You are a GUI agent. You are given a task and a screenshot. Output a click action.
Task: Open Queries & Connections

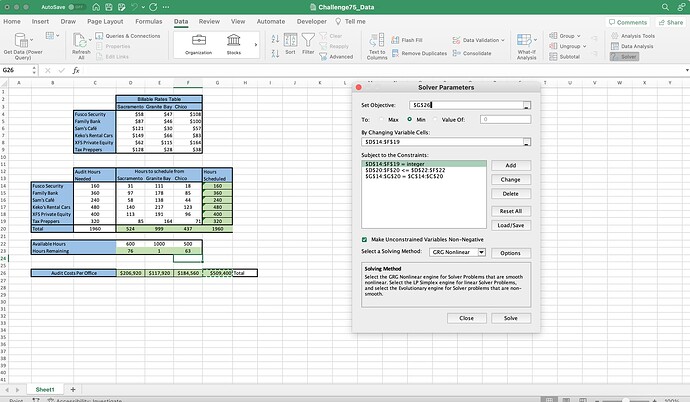point(128,36)
